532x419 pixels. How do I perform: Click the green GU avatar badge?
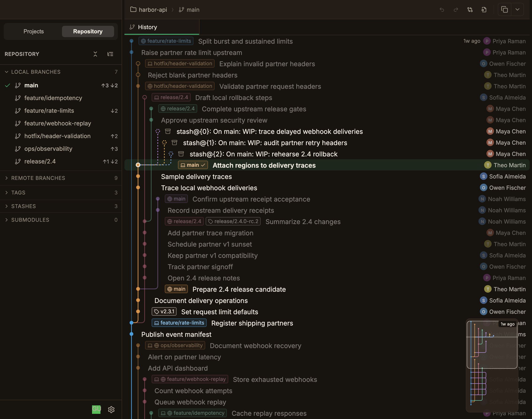coord(96,409)
